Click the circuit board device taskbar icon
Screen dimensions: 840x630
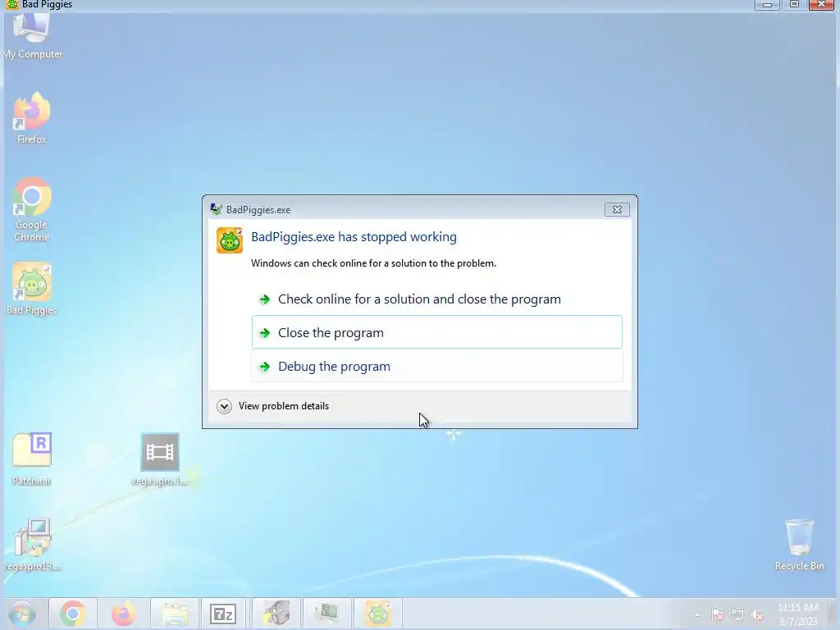[x=326, y=614]
